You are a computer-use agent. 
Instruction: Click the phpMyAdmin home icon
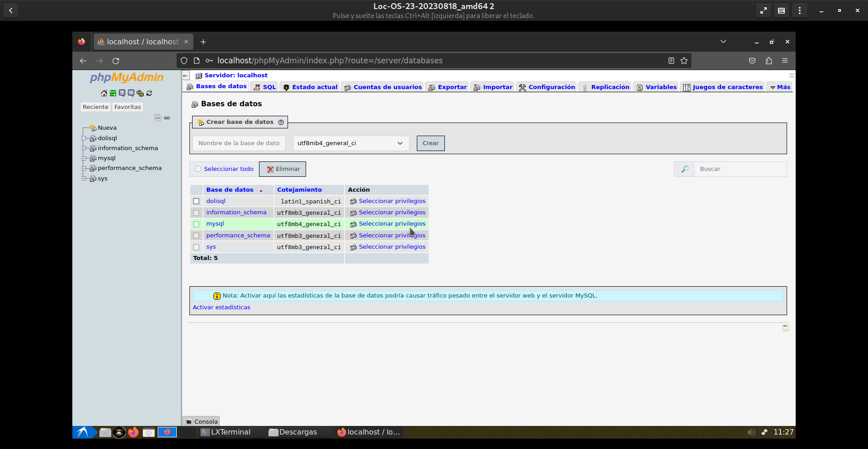coord(104,93)
